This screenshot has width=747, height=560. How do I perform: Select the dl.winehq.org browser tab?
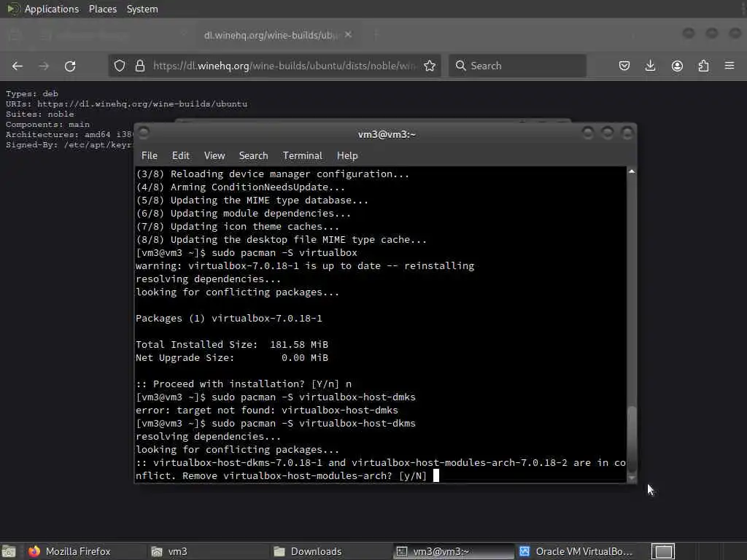278,35
